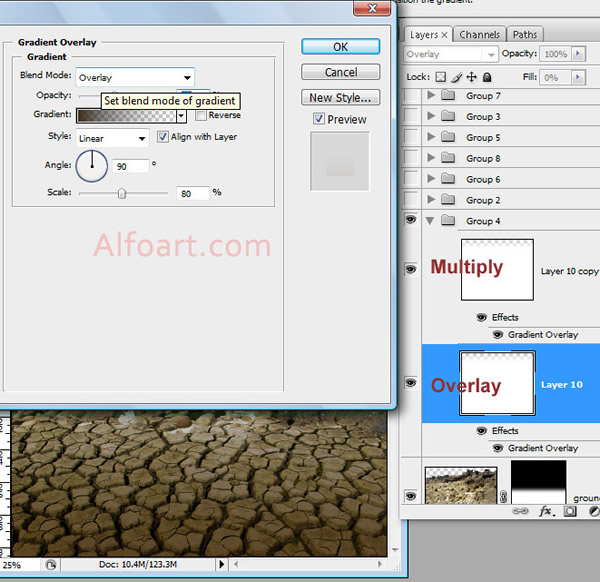Viewport: 600px width, 582px height.
Task: Click the lock all padlock icon
Action: (x=487, y=77)
